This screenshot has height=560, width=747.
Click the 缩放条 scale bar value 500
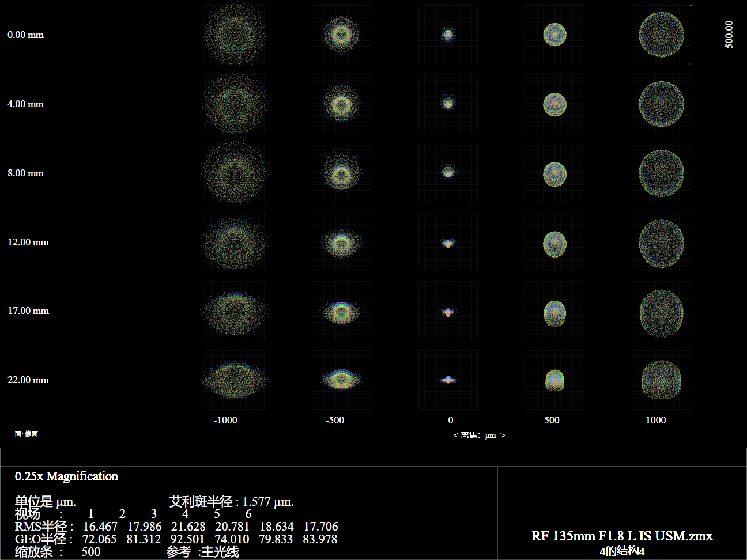click(90, 552)
